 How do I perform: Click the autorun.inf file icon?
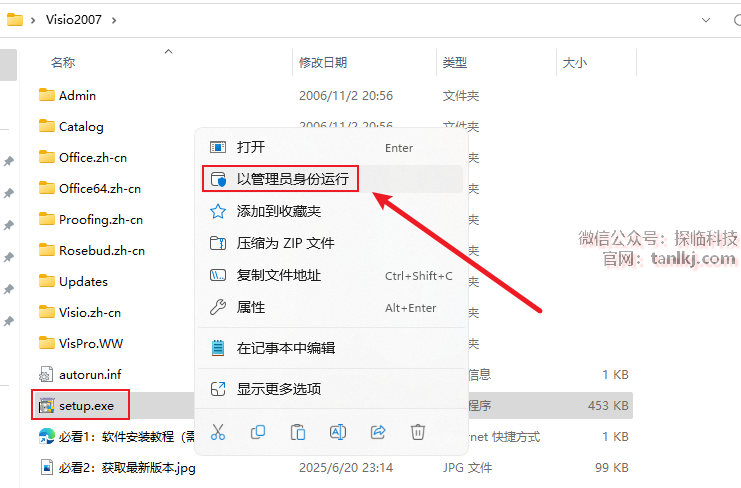click(x=46, y=374)
